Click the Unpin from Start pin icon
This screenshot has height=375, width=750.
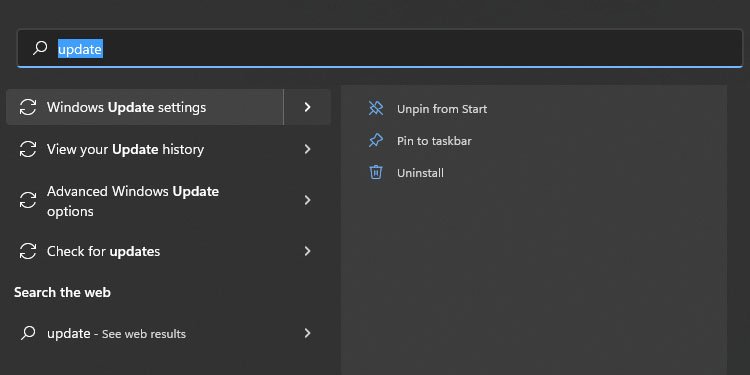point(376,109)
